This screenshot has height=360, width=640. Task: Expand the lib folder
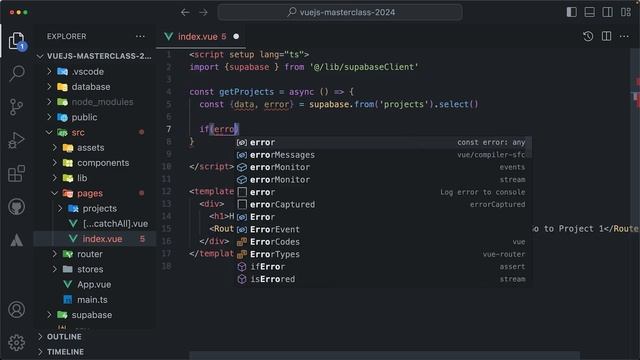pos(95,178)
